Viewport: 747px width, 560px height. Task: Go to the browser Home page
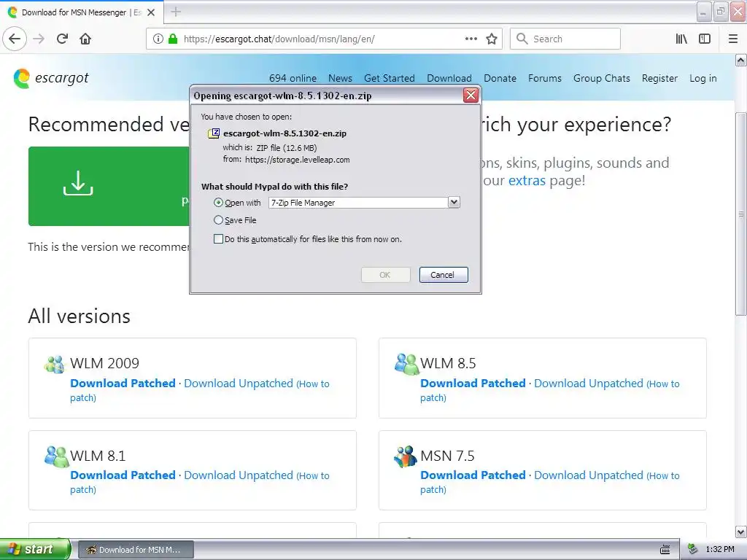[x=85, y=39]
